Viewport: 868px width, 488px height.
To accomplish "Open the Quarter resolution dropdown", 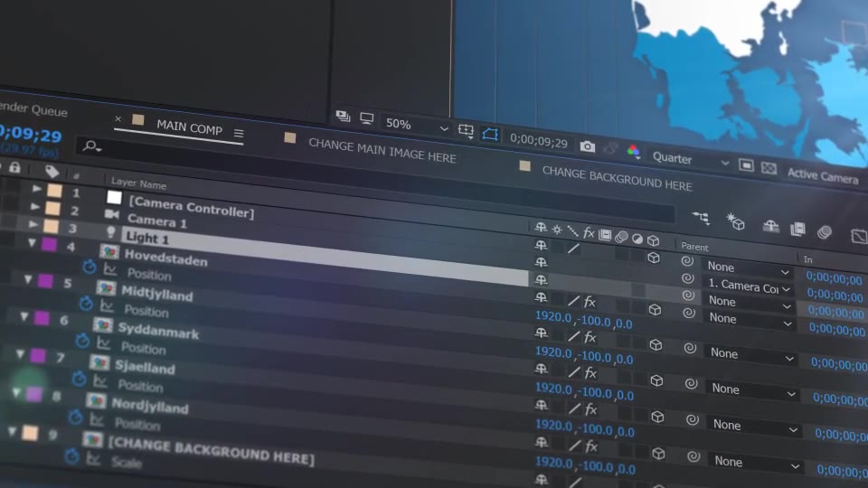I will [x=690, y=160].
